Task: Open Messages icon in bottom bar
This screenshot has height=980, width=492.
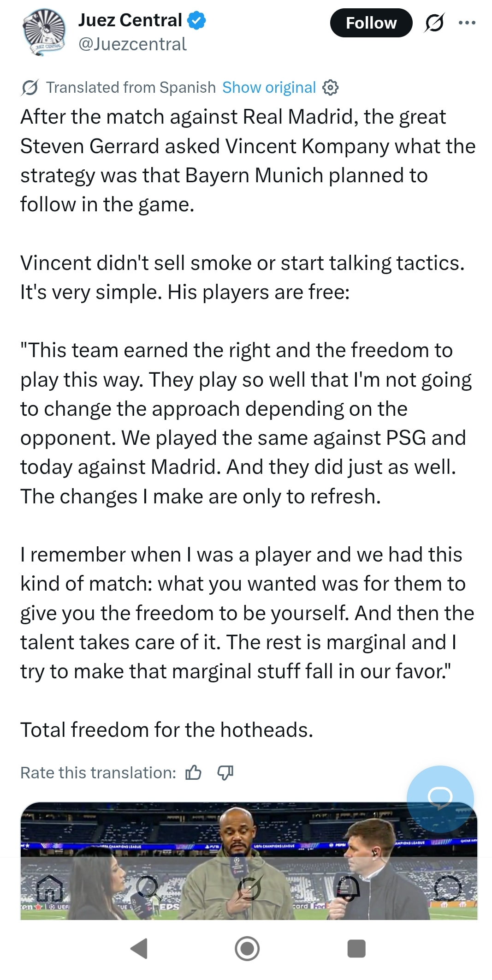Action: (447, 888)
